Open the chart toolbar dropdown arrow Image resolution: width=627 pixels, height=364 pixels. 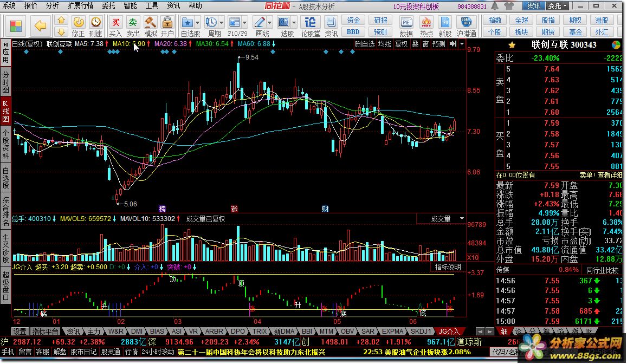click(462, 44)
